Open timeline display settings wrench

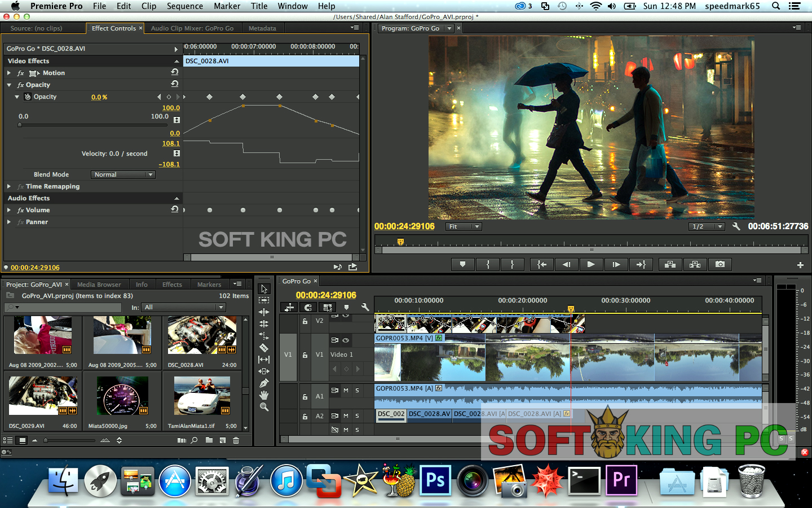[365, 307]
